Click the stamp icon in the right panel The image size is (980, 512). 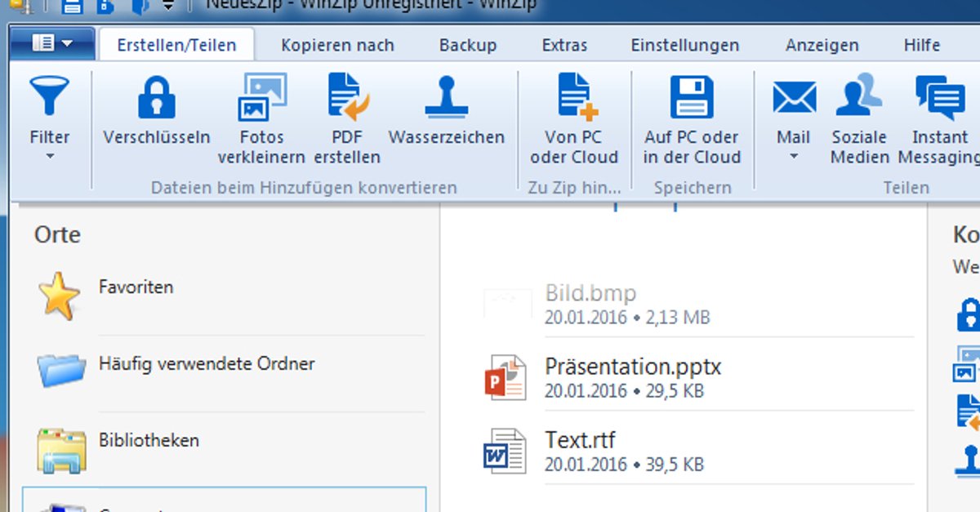(969, 461)
